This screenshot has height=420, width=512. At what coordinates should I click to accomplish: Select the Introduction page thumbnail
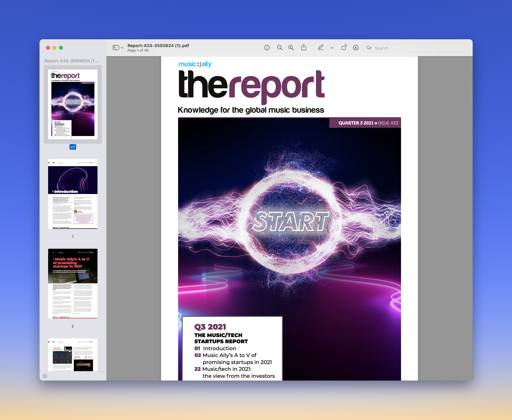point(73,194)
